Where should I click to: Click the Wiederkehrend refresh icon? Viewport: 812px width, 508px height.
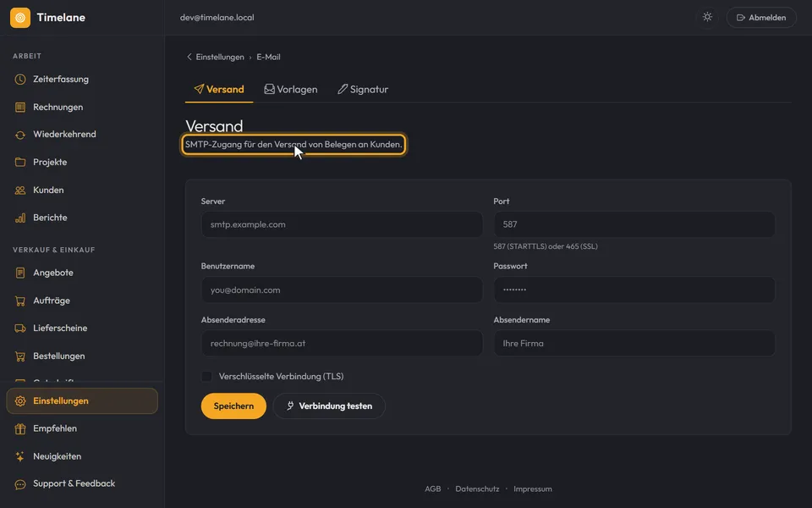click(20, 135)
